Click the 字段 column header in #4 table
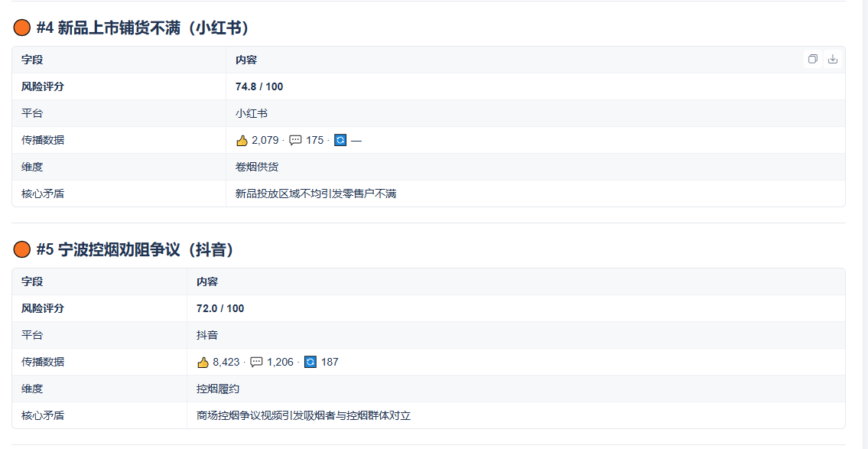 [x=119, y=60]
